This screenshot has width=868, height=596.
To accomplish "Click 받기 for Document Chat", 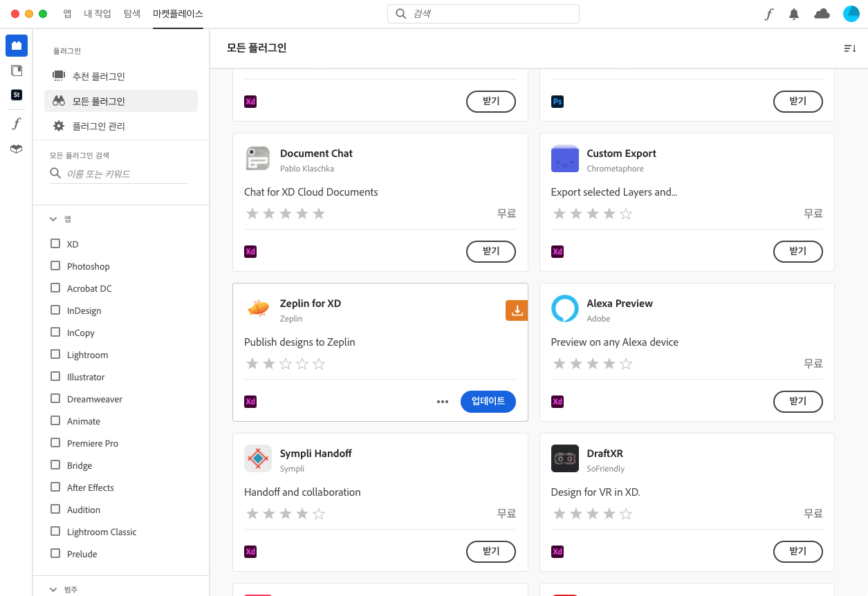I will pyautogui.click(x=491, y=251).
